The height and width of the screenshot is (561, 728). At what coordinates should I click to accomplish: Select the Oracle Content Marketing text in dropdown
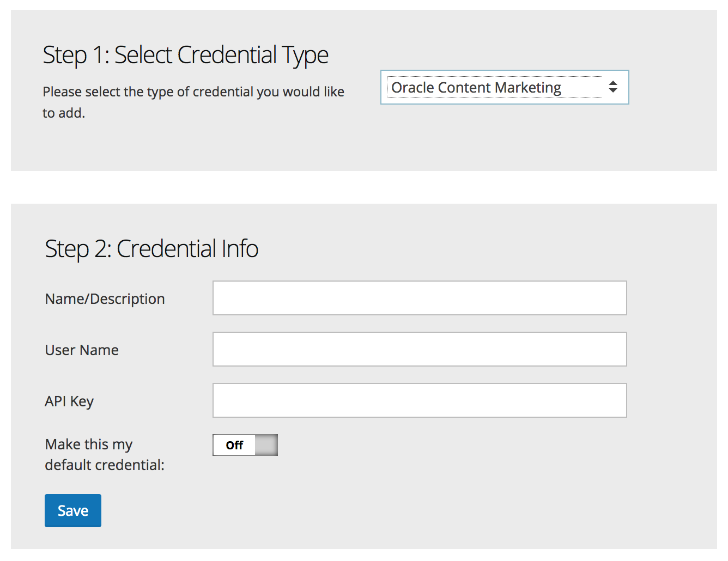pos(476,88)
